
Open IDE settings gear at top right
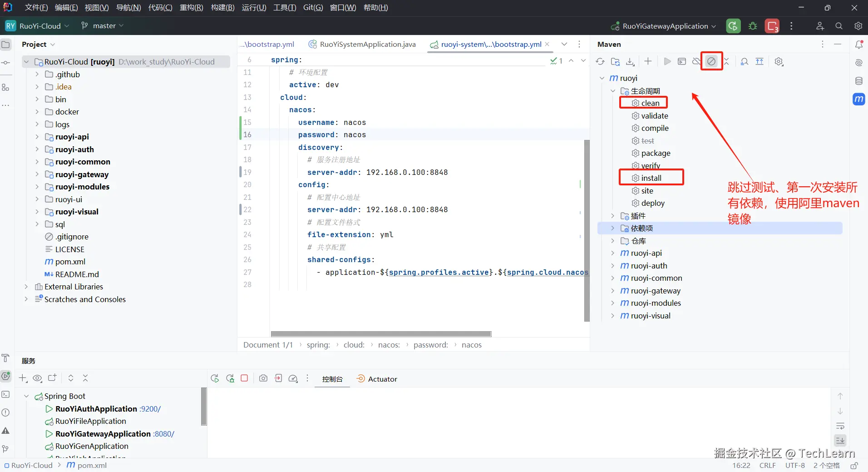[x=858, y=26]
